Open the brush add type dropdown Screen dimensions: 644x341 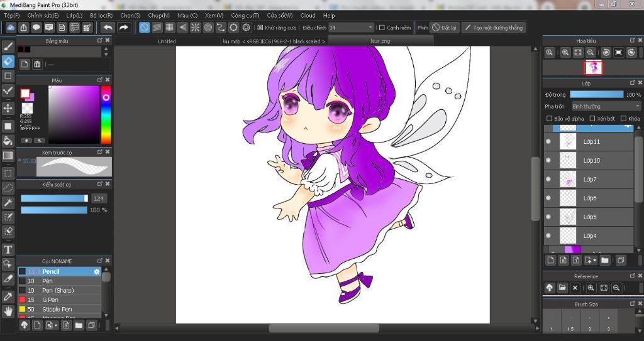pos(55,325)
